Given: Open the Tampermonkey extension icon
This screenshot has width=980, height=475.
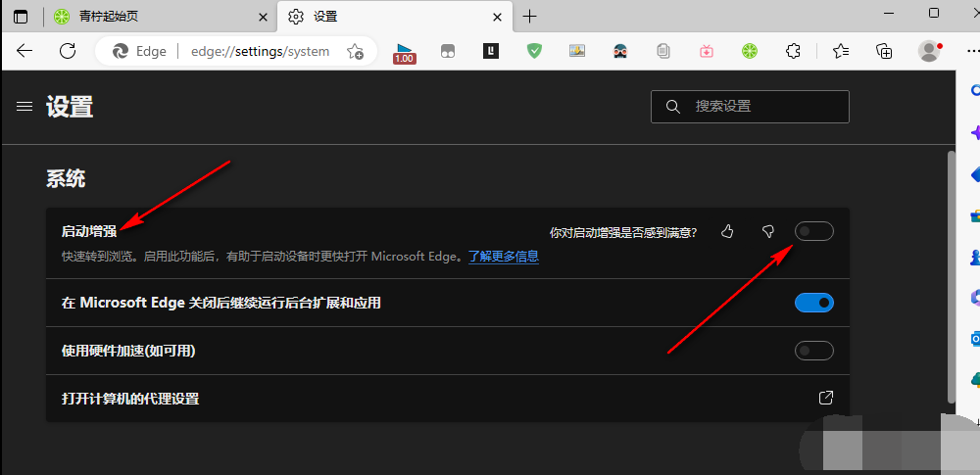Looking at the screenshot, I should point(448,51).
